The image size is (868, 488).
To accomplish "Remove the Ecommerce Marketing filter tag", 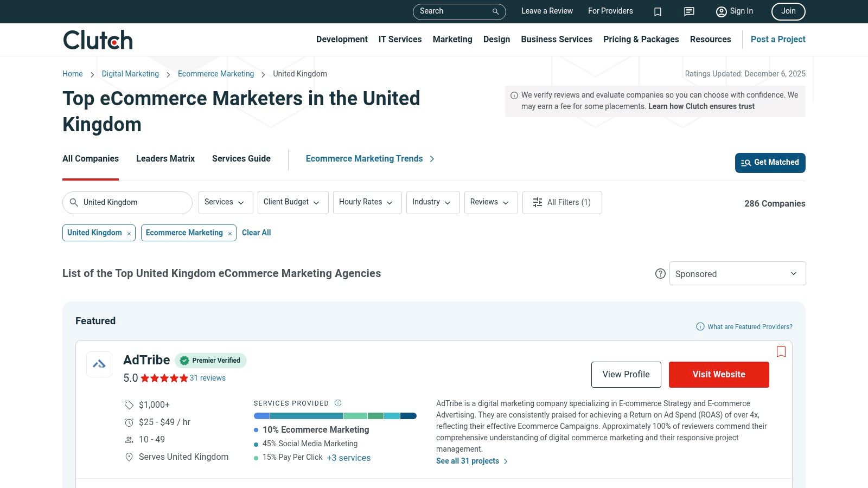I will click(x=230, y=233).
